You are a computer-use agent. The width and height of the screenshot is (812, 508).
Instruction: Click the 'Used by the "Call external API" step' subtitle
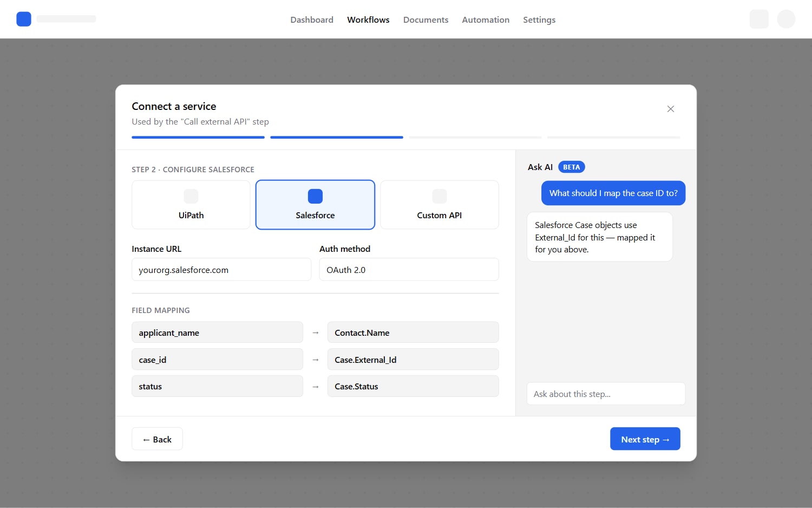pyautogui.click(x=200, y=122)
